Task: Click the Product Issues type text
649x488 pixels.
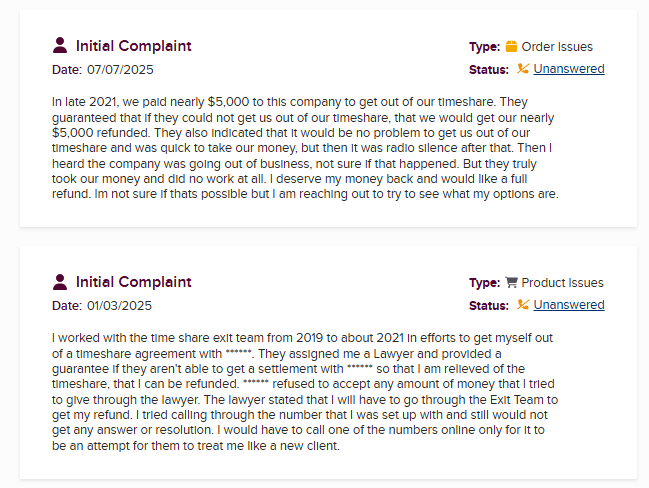Action: point(562,283)
